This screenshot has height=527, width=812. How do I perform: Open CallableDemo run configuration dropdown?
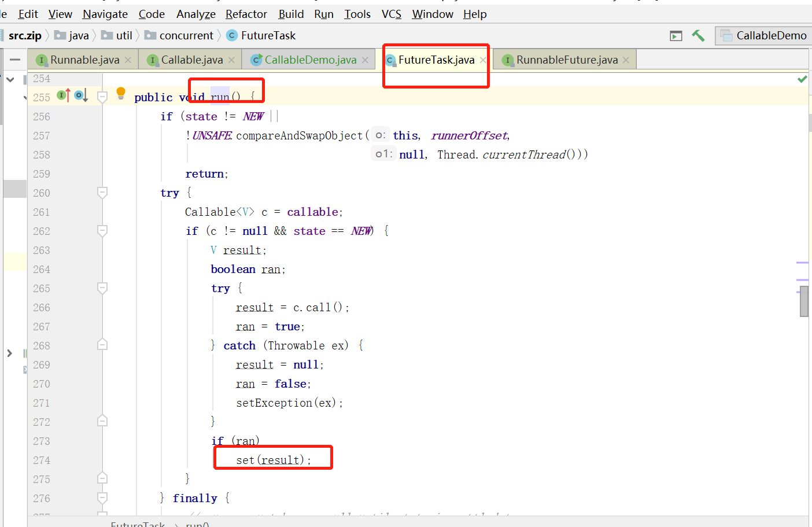tap(763, 36)
